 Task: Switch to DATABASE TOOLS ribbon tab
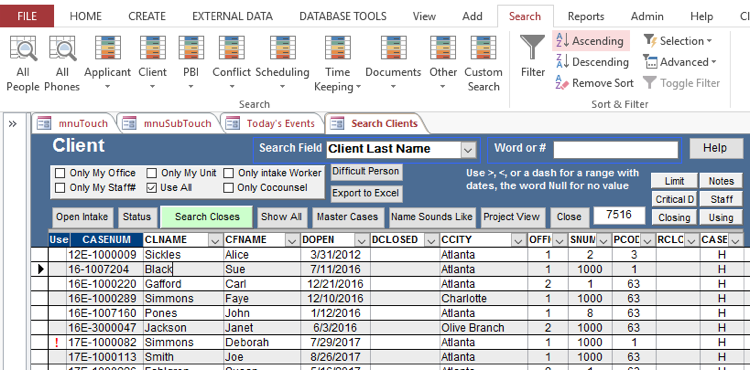point(342,16)
